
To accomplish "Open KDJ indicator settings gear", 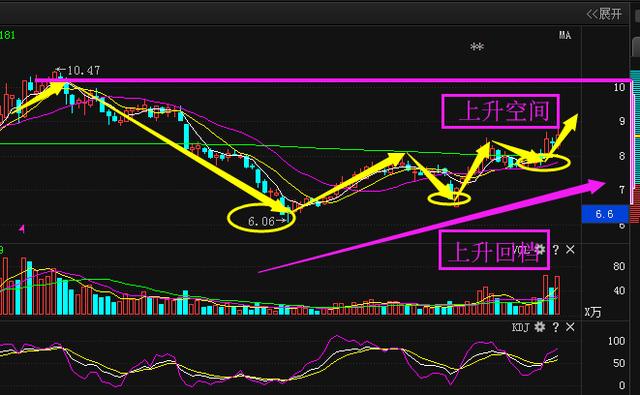I will point(540,327).
